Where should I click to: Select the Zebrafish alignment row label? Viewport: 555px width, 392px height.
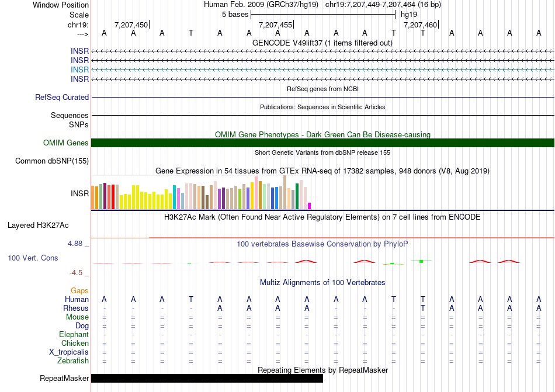tap(73, 361)
